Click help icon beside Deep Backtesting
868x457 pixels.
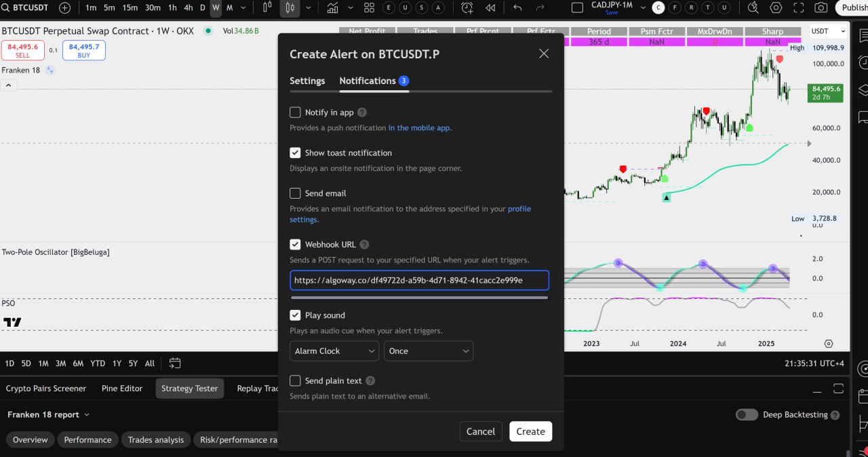[x=835, y=415]
